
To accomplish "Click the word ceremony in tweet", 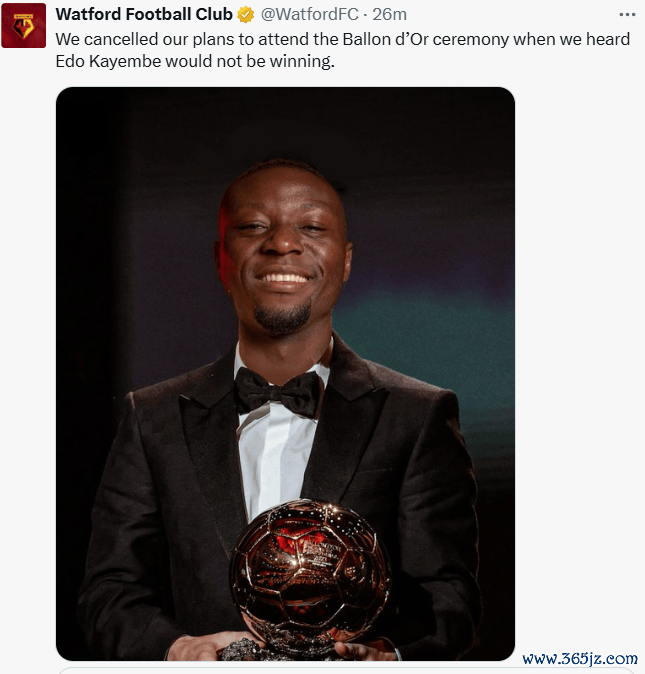I will [x=471, y=40].
